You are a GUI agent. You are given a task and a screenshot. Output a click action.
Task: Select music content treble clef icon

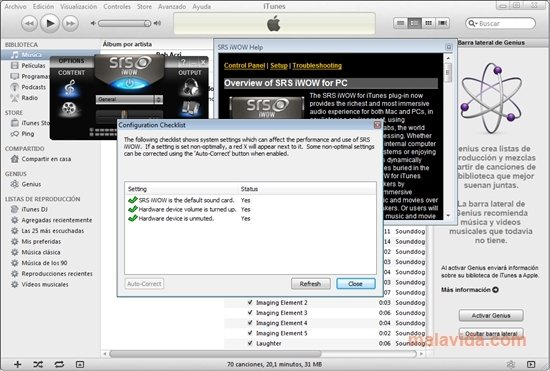(70, 88)
